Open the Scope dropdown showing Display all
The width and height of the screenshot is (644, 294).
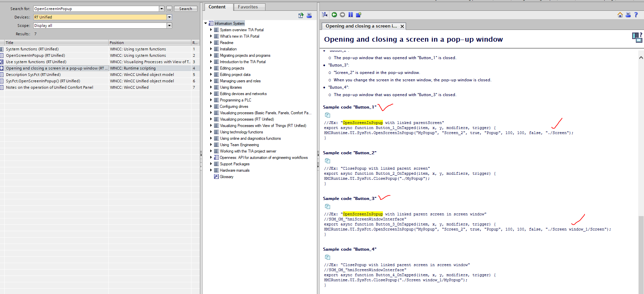click(x=169, y=26)
